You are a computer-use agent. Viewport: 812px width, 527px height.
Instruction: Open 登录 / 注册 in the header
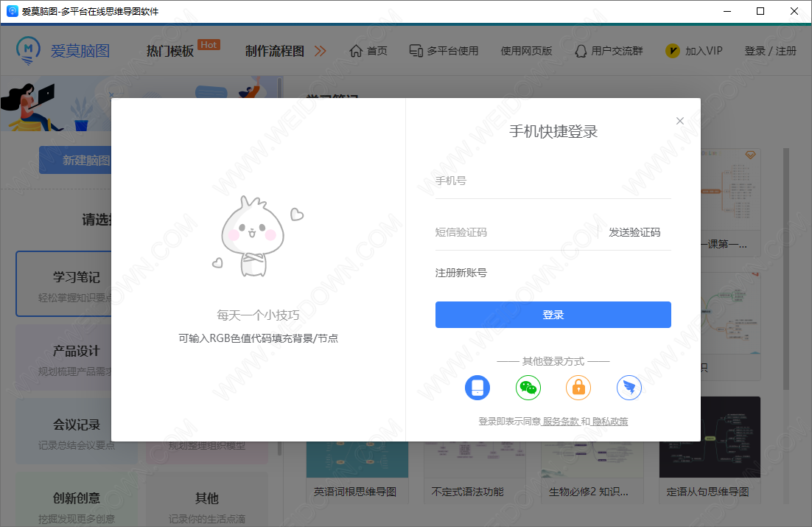point(770,51)
